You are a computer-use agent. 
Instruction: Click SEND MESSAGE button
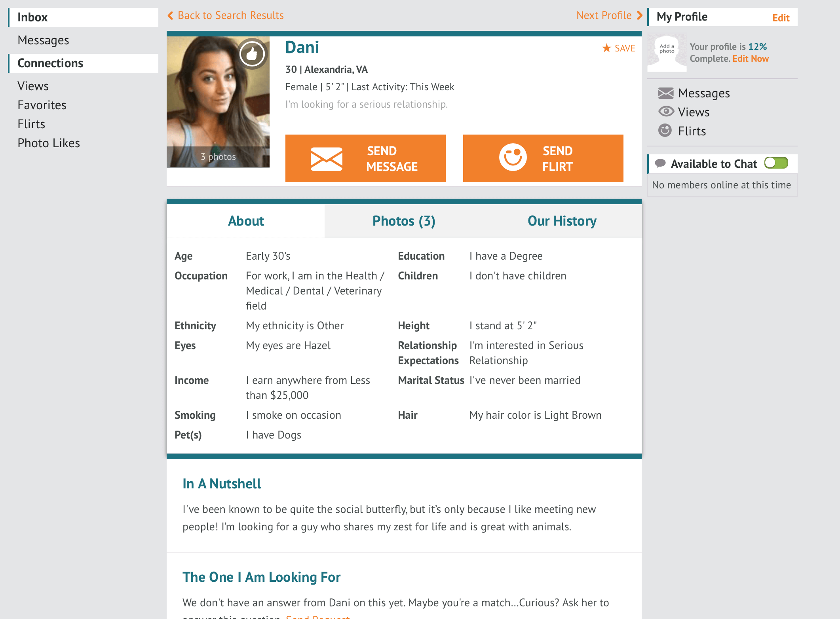365,158
